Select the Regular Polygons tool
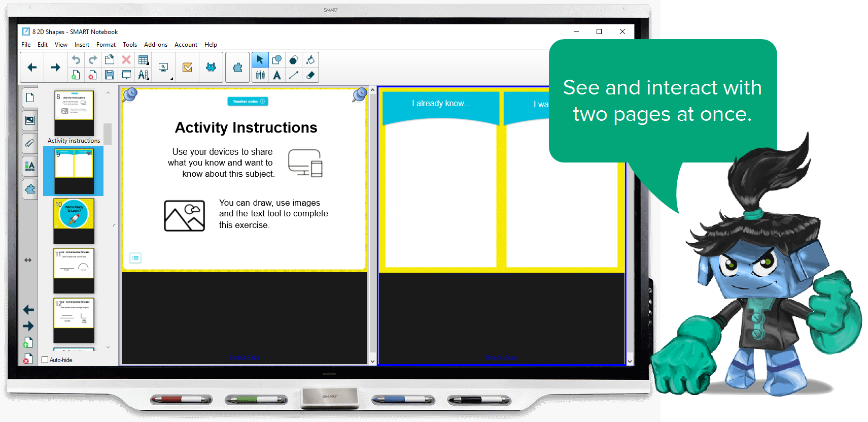This screenshot has height=422, width=868. pyautogui.click(x=293, y=60)
